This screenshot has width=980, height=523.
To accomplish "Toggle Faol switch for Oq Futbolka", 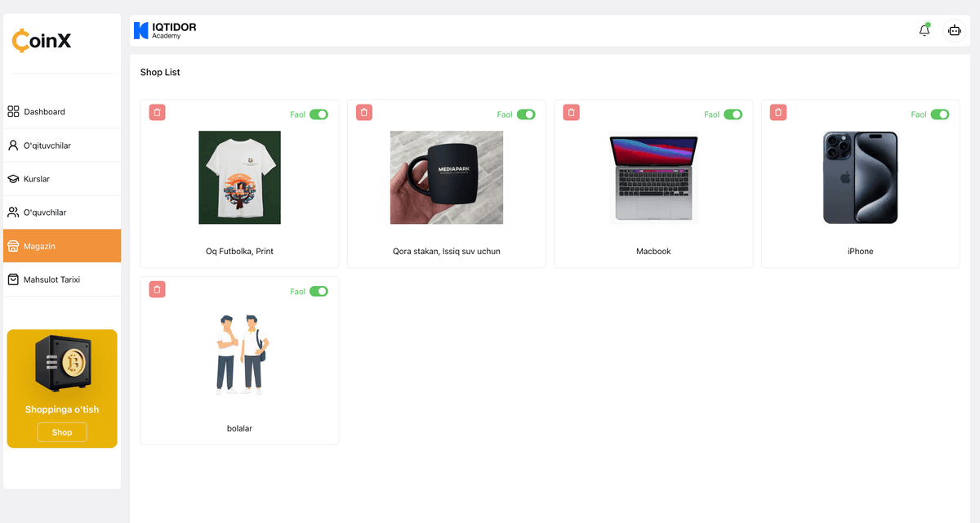I will tap(318, 114).
